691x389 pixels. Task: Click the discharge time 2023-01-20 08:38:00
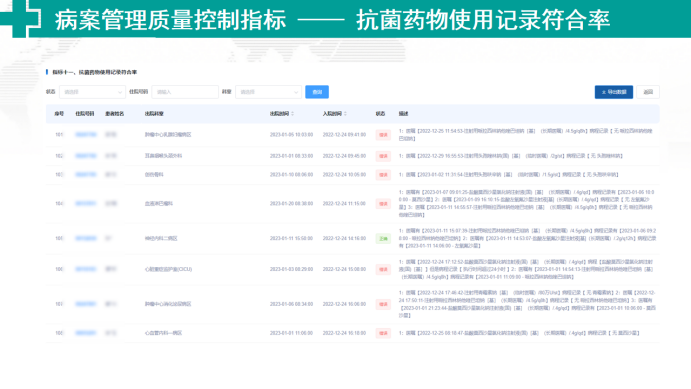coord(291,204)
